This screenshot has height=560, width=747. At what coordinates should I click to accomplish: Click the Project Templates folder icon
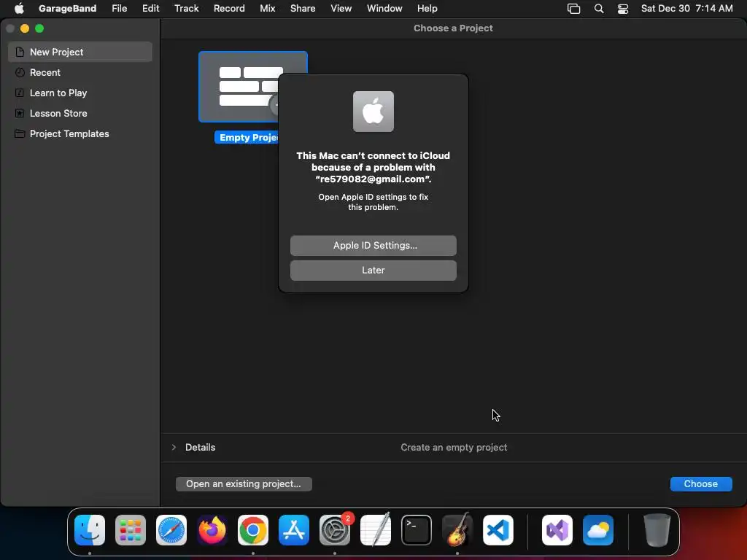(x=20, y=134)
